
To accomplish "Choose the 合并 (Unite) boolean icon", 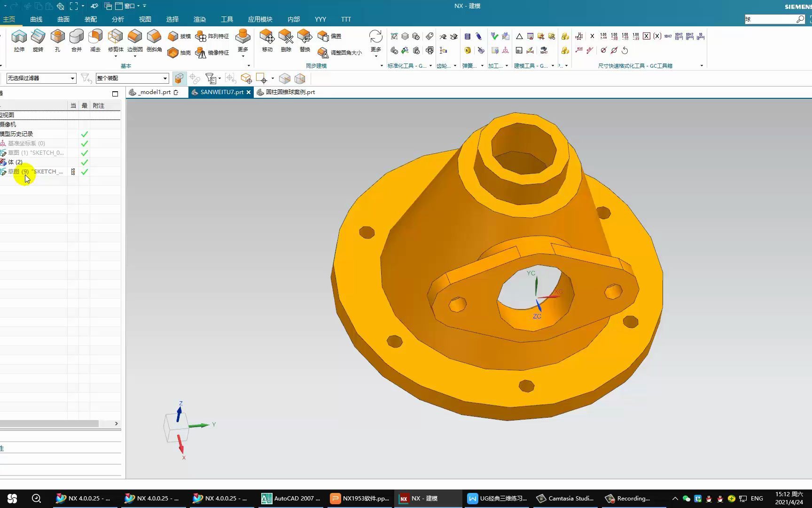I will pos(76,38).
